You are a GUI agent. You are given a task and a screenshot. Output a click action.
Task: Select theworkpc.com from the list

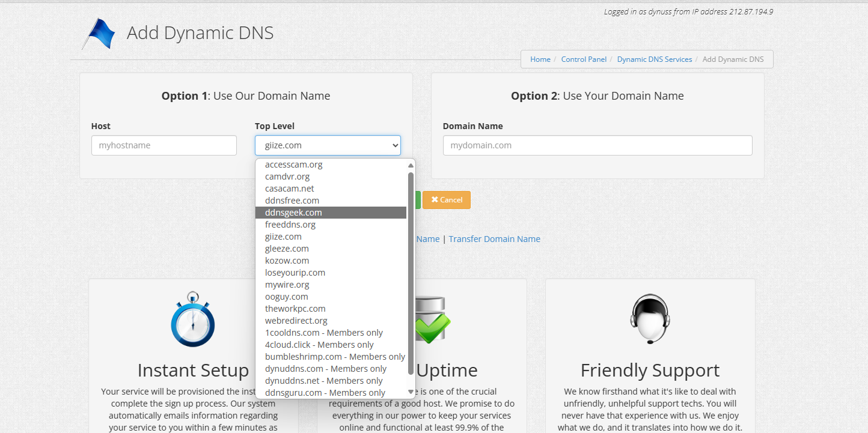(x=331, y=309)
